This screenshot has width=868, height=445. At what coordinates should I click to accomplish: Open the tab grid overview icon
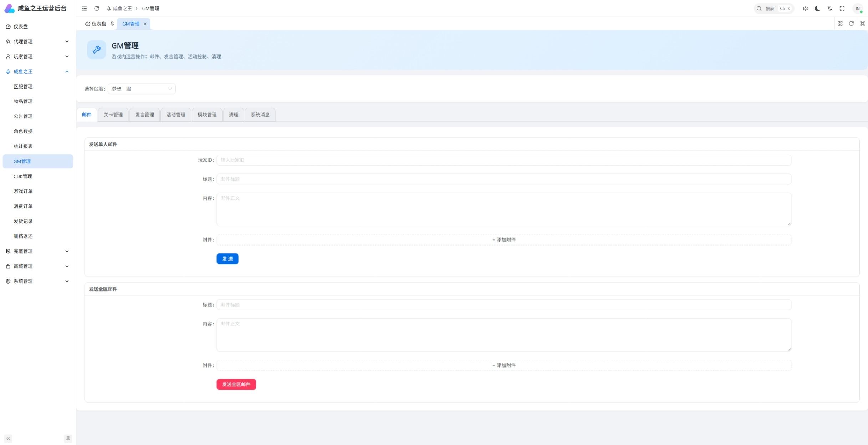pyautogui.click(x=840, y=24)
